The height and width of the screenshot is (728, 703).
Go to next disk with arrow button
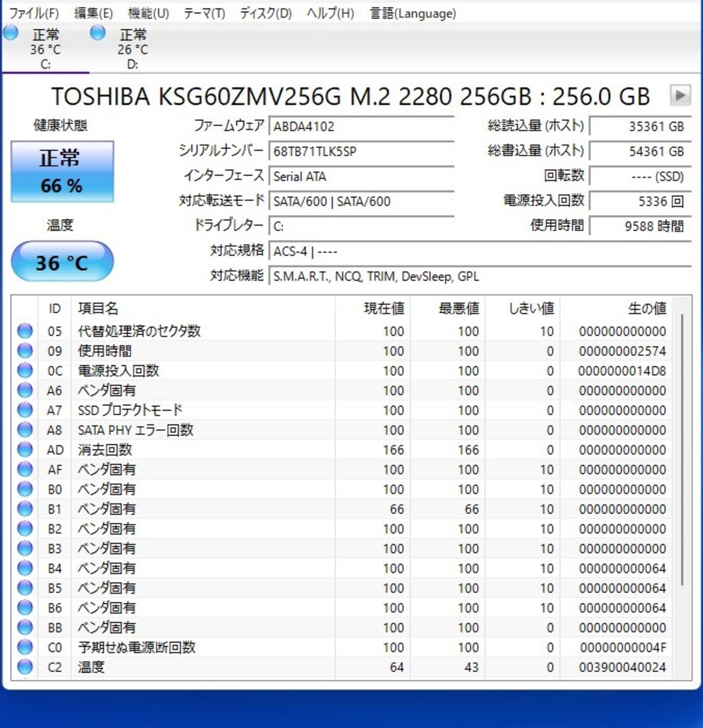[x=680, y=95]
